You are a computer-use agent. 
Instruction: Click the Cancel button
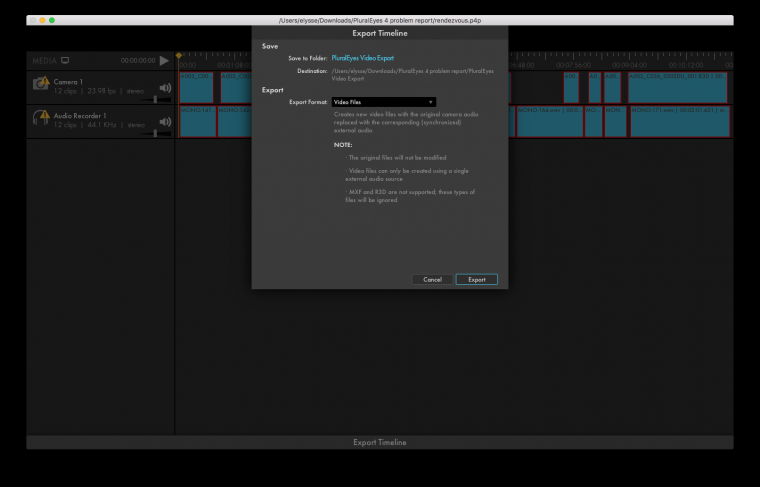432,279
